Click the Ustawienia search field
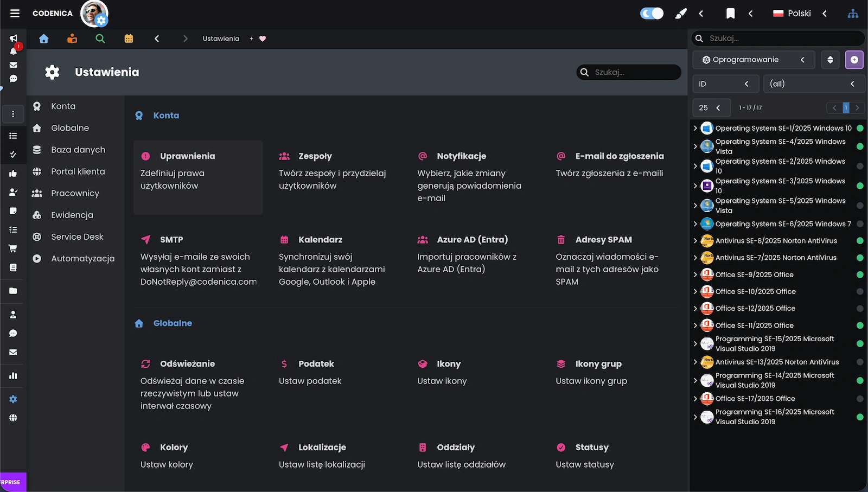The width and height of the screenshot is (868, 492). 634,72
